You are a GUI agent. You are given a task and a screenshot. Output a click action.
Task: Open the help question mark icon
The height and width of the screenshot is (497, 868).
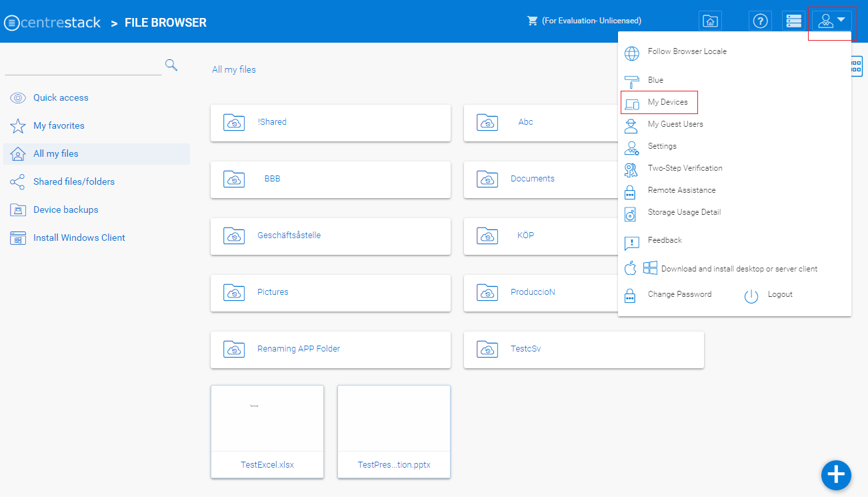coord(760,21)
